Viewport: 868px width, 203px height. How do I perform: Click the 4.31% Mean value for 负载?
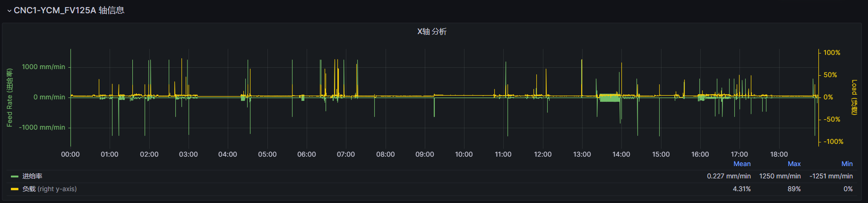(x=741, y=189)
